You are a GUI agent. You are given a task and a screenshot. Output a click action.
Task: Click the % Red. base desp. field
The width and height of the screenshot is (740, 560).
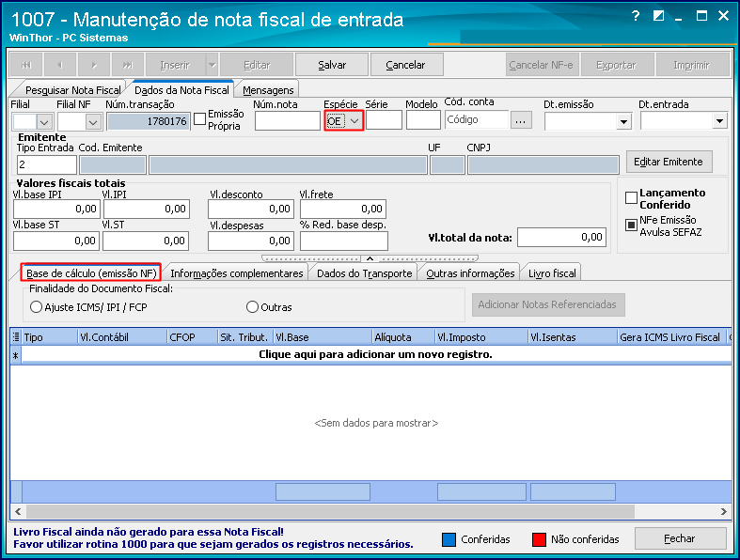pyautogui.click(x=344, y=241)
